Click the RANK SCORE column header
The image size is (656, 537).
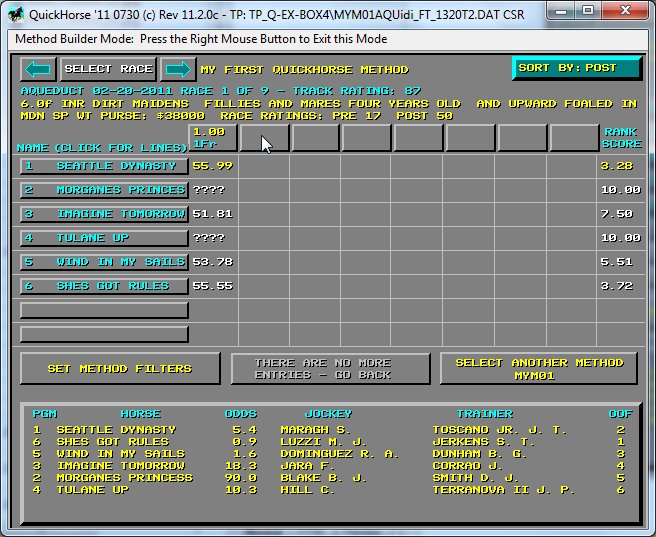point(620,138)
